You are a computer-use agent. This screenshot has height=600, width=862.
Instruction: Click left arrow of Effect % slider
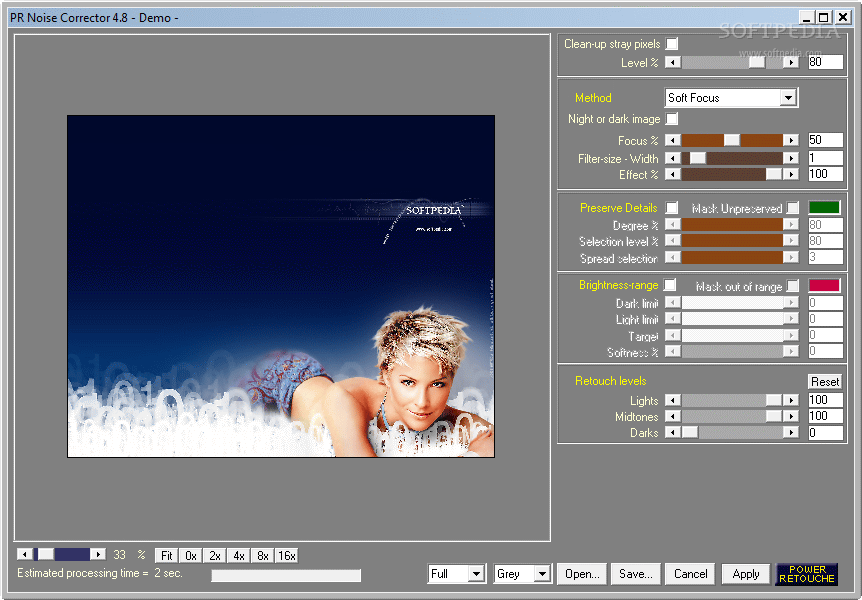[672, 174]
